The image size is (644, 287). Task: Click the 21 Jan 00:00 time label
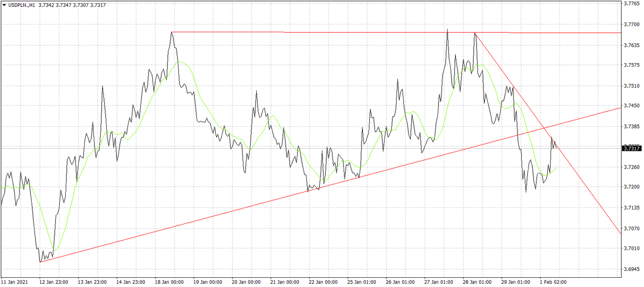click(x=285, y=281)
